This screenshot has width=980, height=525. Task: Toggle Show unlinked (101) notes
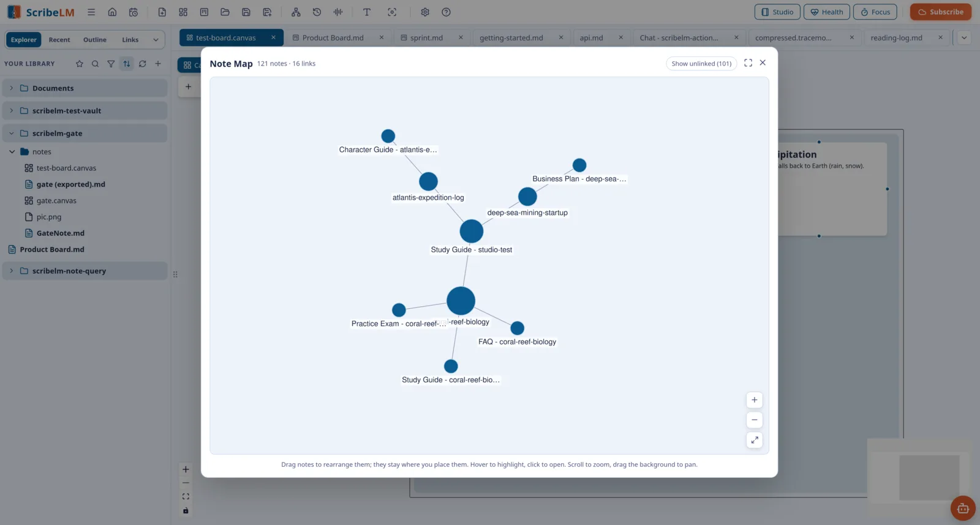pos(701,64)
